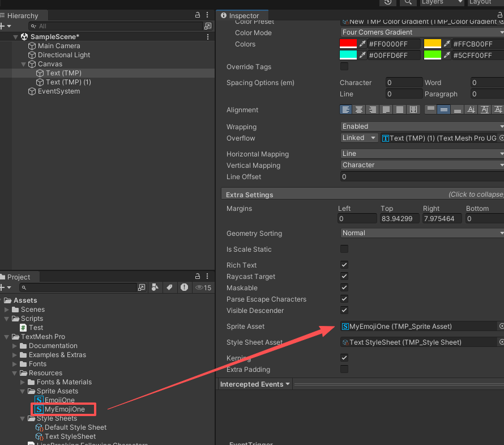
Task: Open Color Mode dropdown
Action: (x=422, y=32)
